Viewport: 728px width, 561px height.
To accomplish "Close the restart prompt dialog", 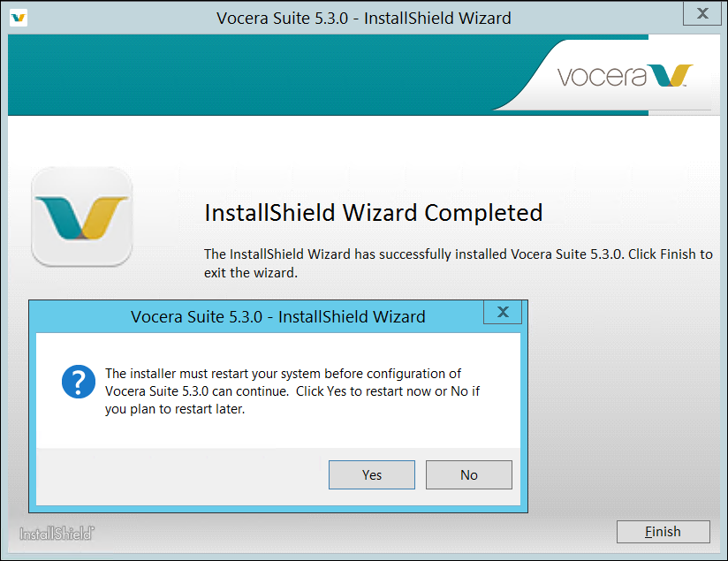I will (x=503, y=312).
